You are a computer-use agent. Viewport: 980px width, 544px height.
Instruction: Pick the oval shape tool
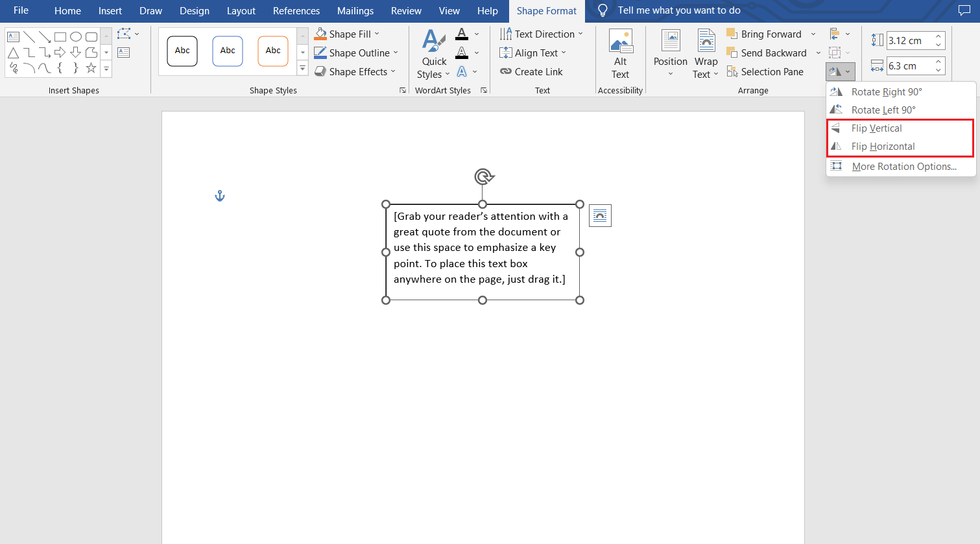(x=76, y=37)
